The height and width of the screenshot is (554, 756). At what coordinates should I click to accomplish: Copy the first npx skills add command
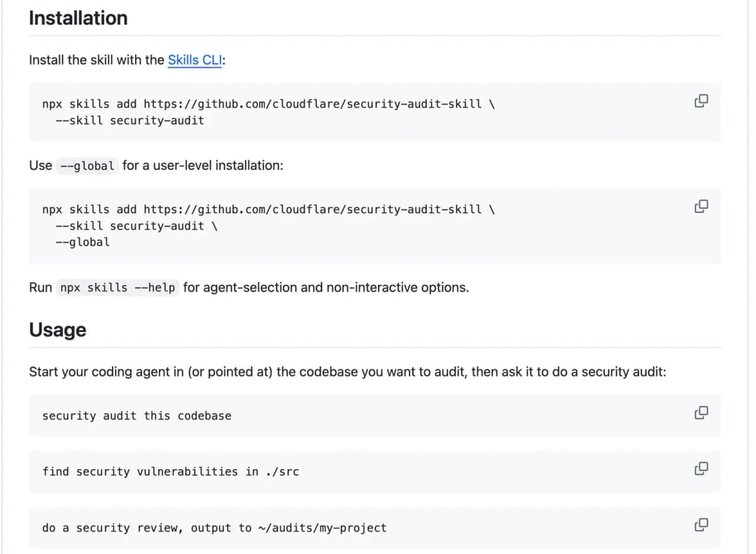(x=701, y=101)
